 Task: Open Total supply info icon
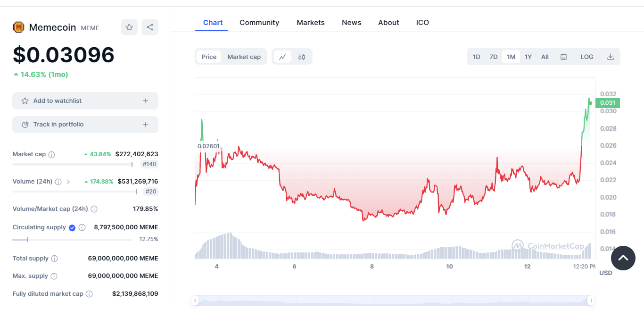point(54,259)
